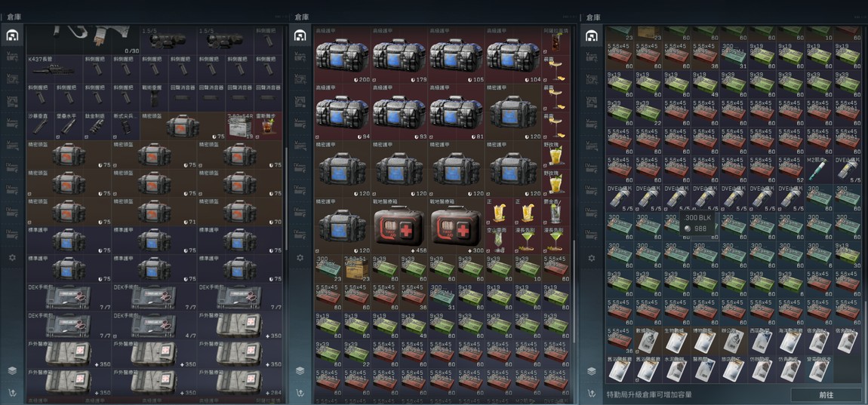868x405 pixels.
Task: Select the 醫務室 keycard
Action: [705, 369]
